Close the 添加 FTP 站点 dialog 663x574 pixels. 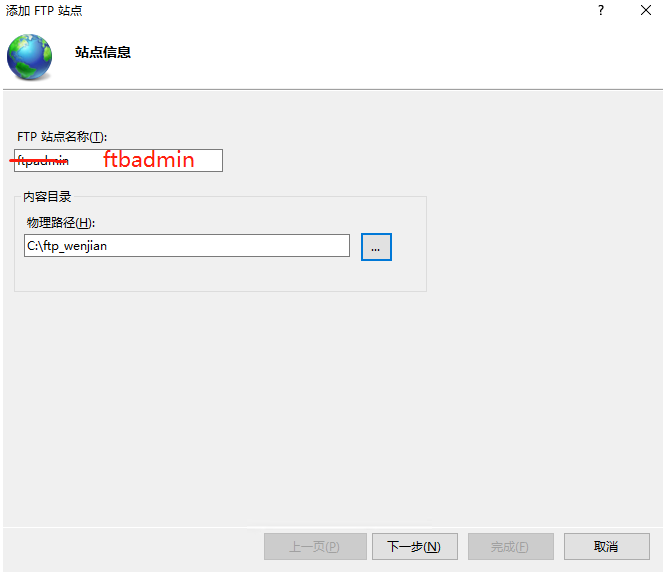(646, 10)
